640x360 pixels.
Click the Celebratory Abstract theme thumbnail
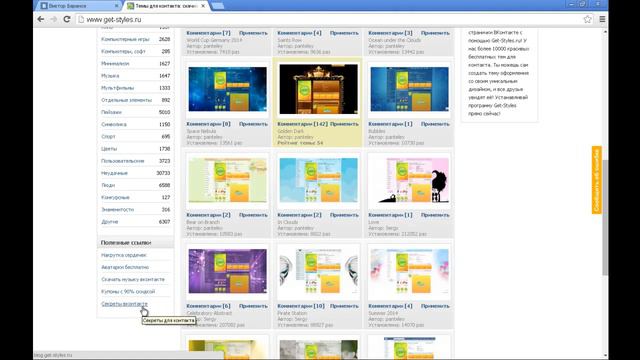[x=227, y=271]
